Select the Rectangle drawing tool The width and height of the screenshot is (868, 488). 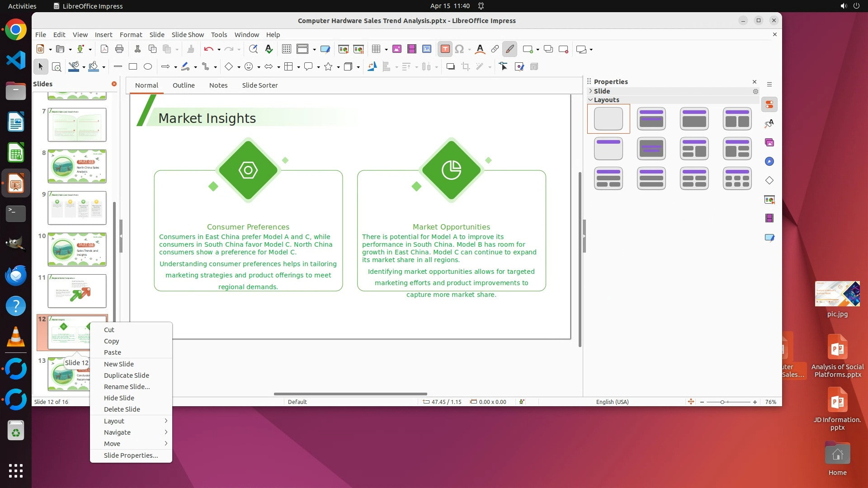[133, 67]
